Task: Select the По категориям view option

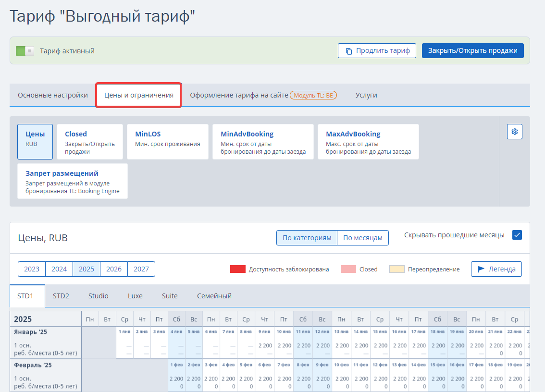Action: (307, 238)
